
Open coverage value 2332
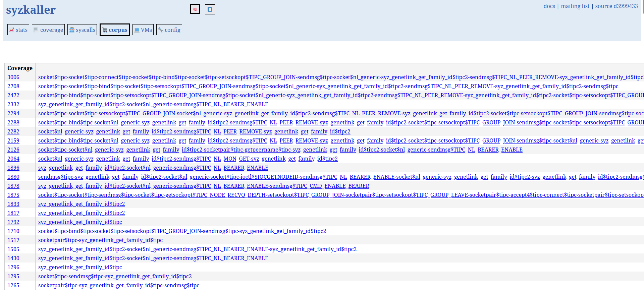coord(13,104)
